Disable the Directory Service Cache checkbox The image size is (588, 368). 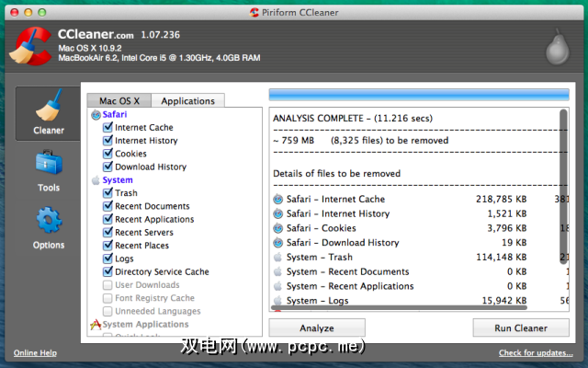coord(107,272)
